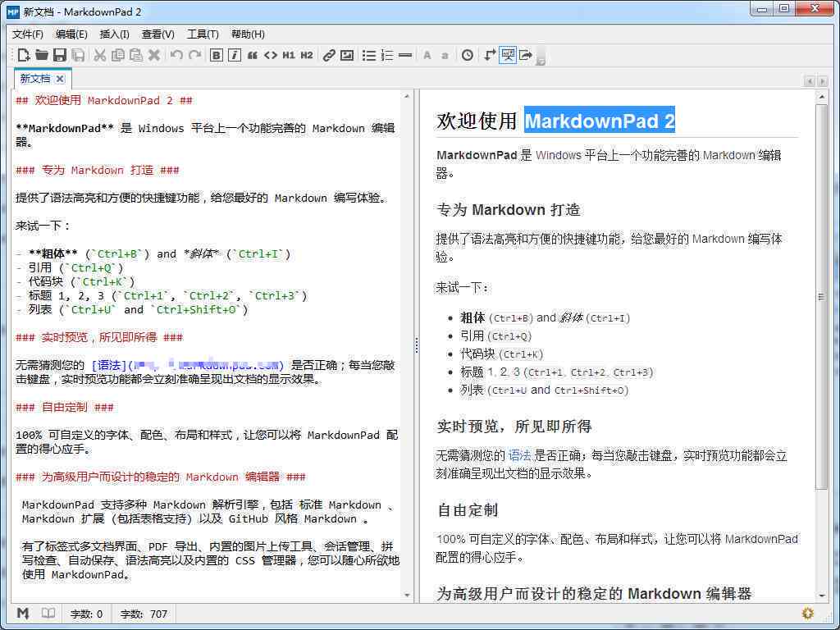Click the gear icon in the status bar
Screen dimensions: 840x630
807,613
